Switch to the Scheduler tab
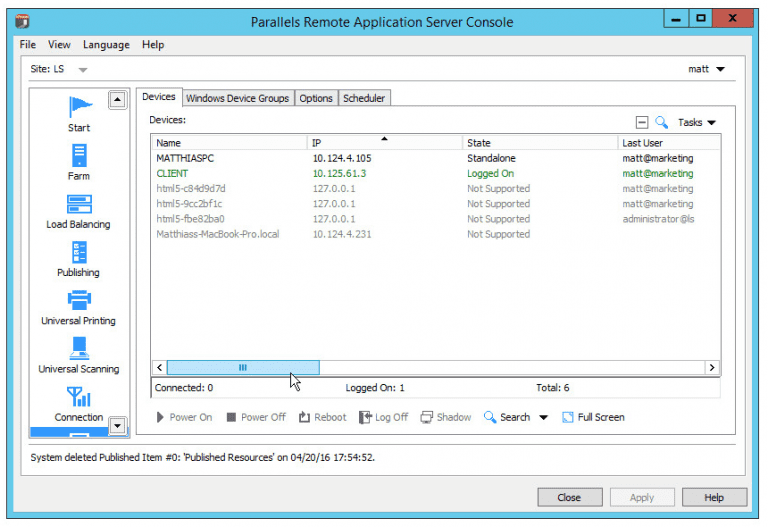Viewport: 768px width, 527px height. pos(364,98)
